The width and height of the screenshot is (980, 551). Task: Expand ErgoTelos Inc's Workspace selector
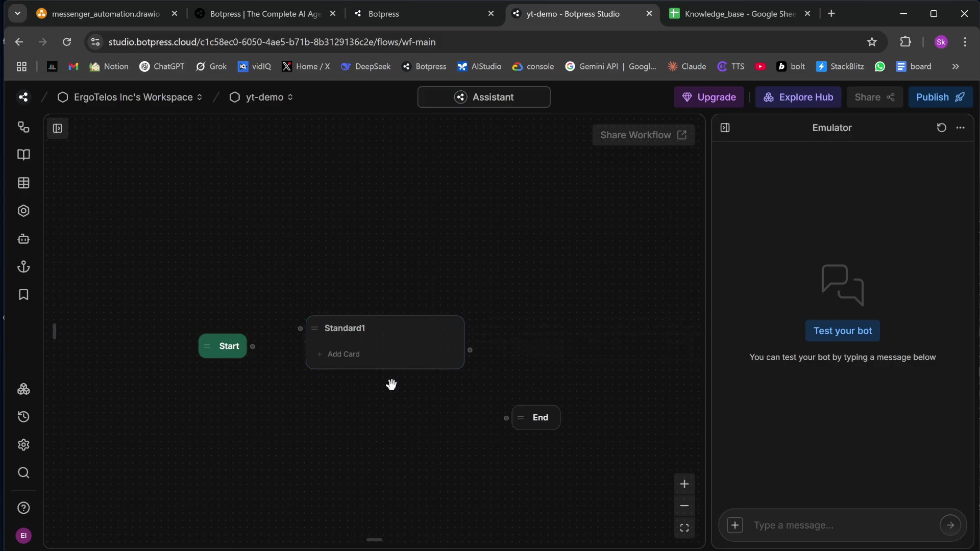(137, 97)
